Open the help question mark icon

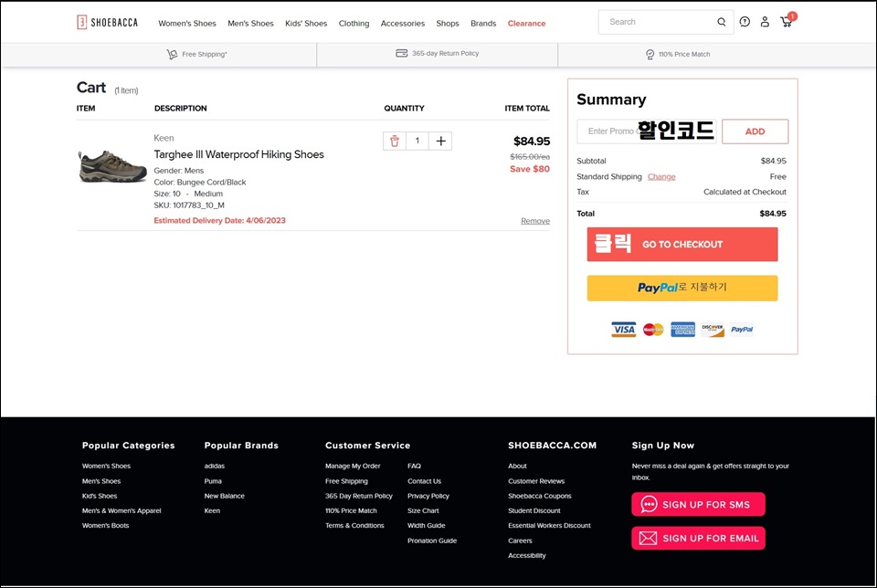click(x=745, y=22)
